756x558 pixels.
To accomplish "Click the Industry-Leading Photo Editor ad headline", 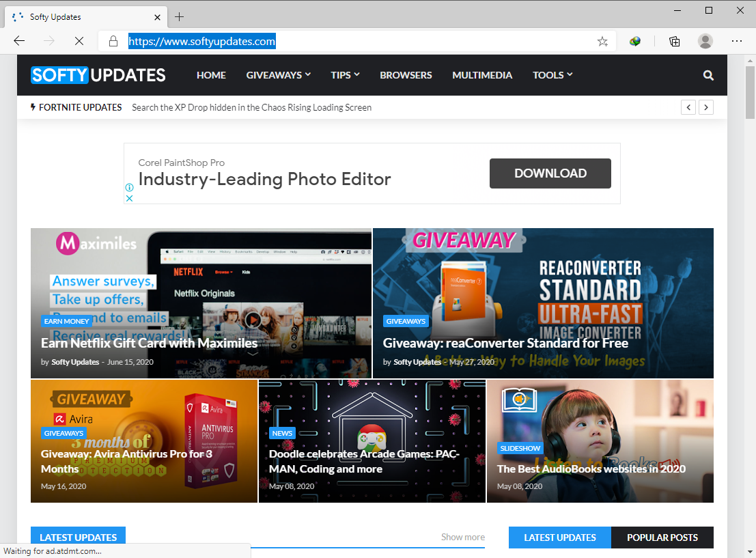I will (x=264, y=179).
